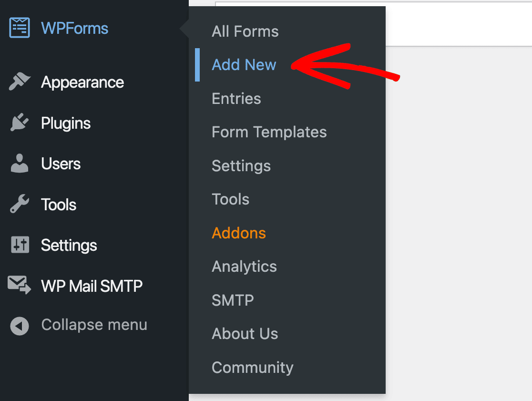Viewport: 532px width, 401px height.
Task: View WPForms Analytics
Action: [x=244, y=267]
